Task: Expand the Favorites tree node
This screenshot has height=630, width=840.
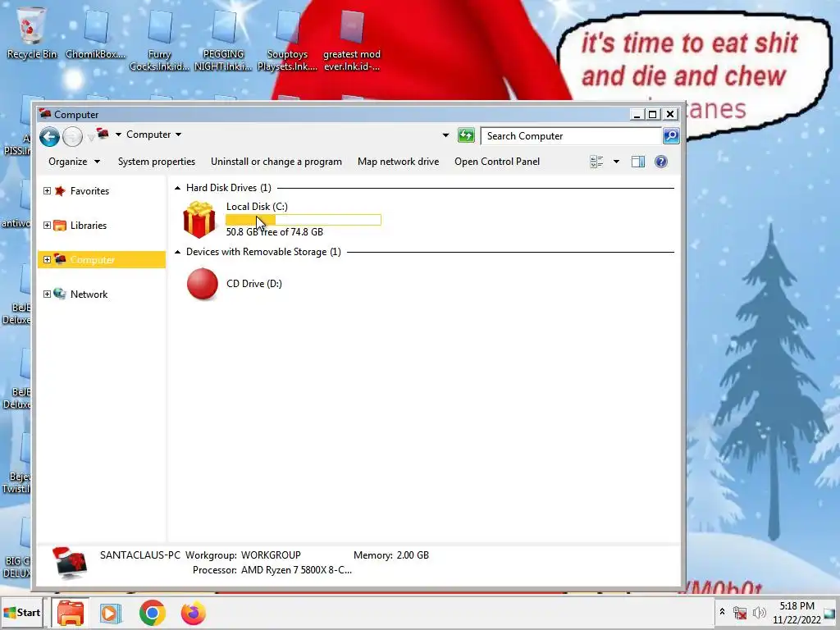Action: (x=47, y=190)
